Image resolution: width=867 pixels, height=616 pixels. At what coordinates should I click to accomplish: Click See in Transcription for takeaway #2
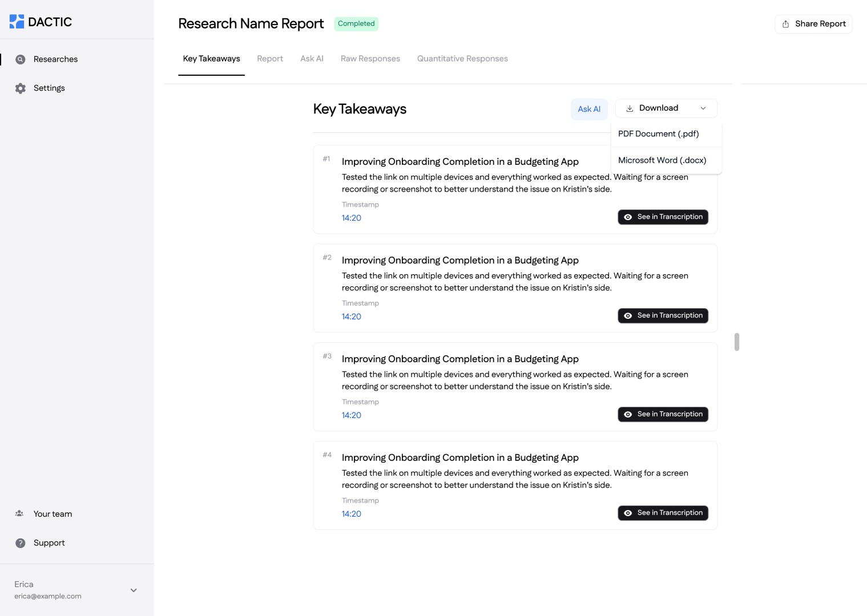pos(663,316)
